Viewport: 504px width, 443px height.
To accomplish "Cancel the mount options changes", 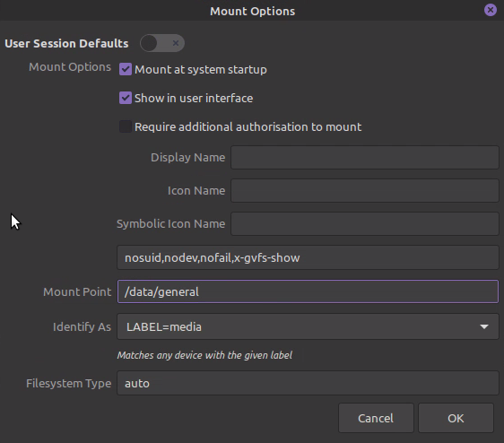I will coord(376,418).
